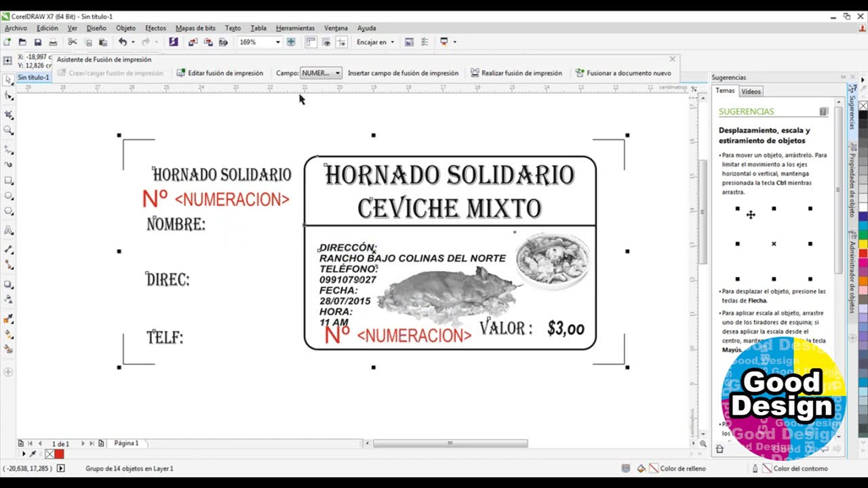Select the Artistic Media tool
Image resolution: width=868 pixels, height=488 pixels.
coord(9,164)
